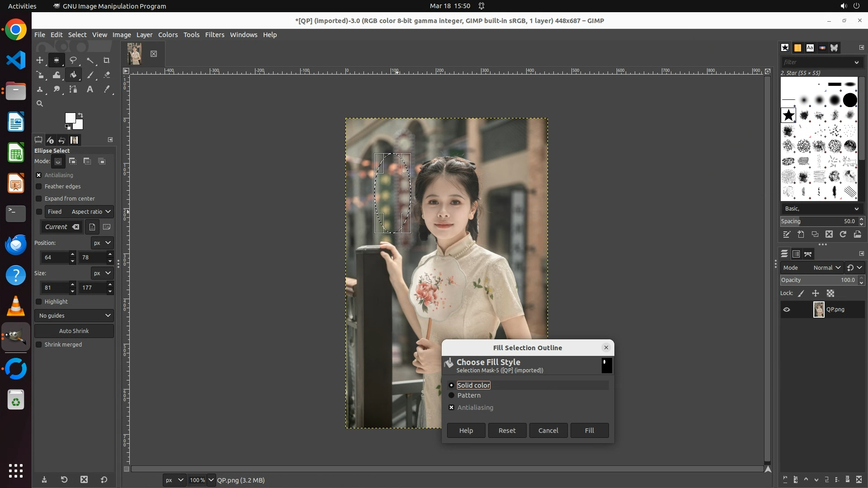This screenshot has width=868, height=488.
Task: Check Expand from center option
Action: click(x=39, y=199)
